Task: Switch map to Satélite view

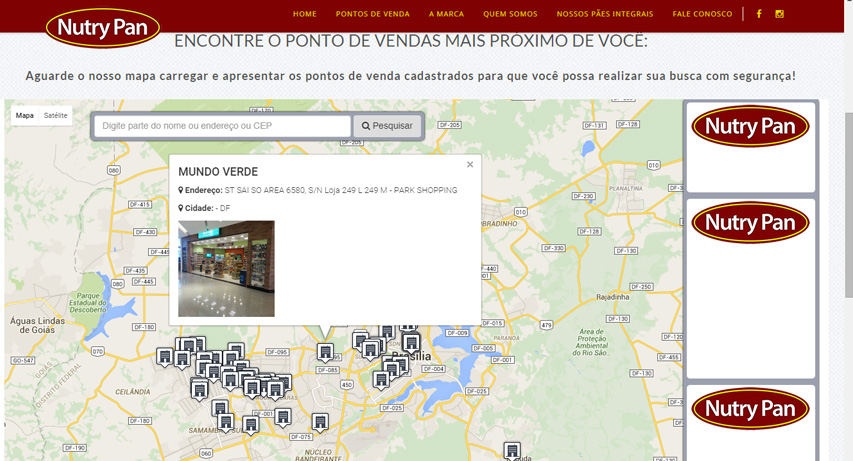Action: pyautogui.click(x=55, y=115)
